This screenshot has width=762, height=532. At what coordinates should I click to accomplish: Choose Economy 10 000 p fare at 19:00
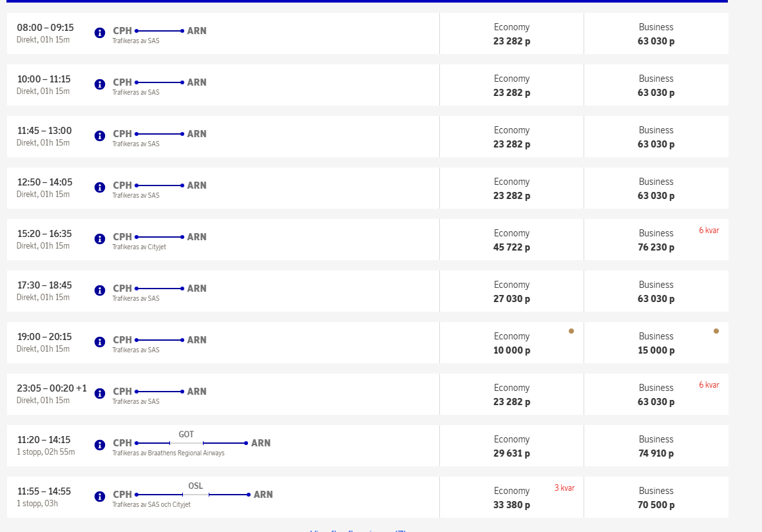pyautogui.click(x=511, y=343)
